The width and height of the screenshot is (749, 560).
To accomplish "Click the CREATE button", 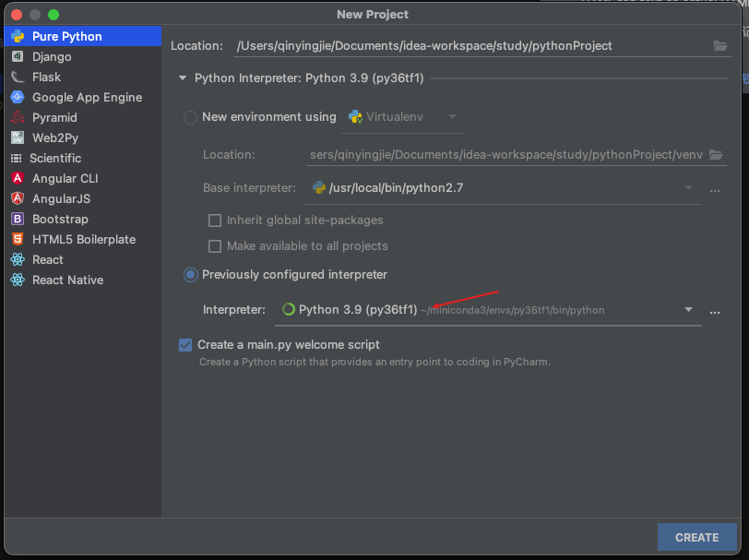I will (697, 538).
